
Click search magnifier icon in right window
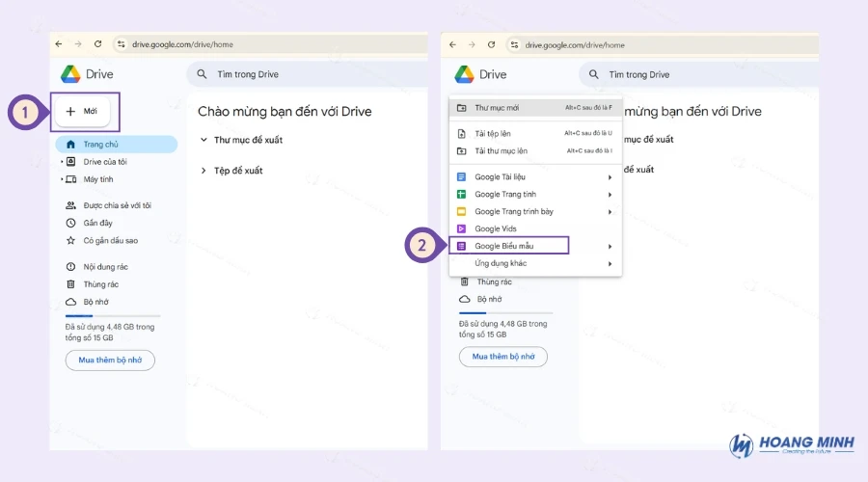593,74
